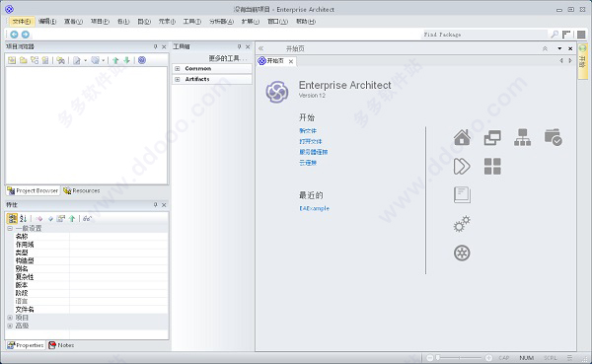Click the blue round help icon in Project Browser
Viewport: 592px width, 364px height.
click(141, 60)
